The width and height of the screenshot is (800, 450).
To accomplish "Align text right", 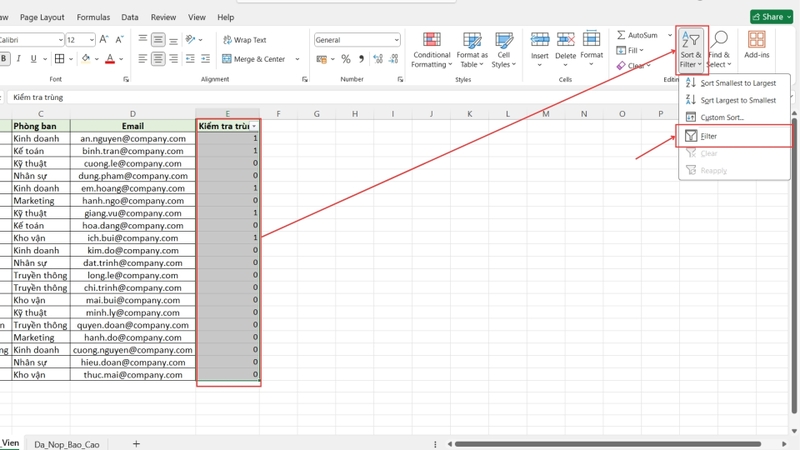I will (x=173, y=59).
